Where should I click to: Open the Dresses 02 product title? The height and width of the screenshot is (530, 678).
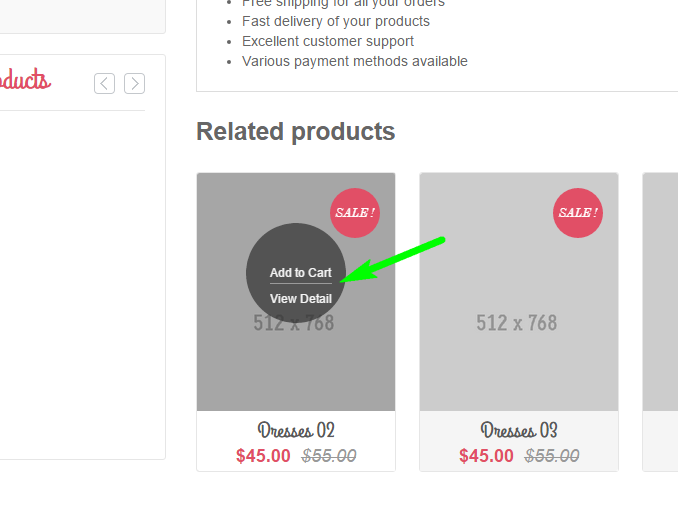(296, 431)
